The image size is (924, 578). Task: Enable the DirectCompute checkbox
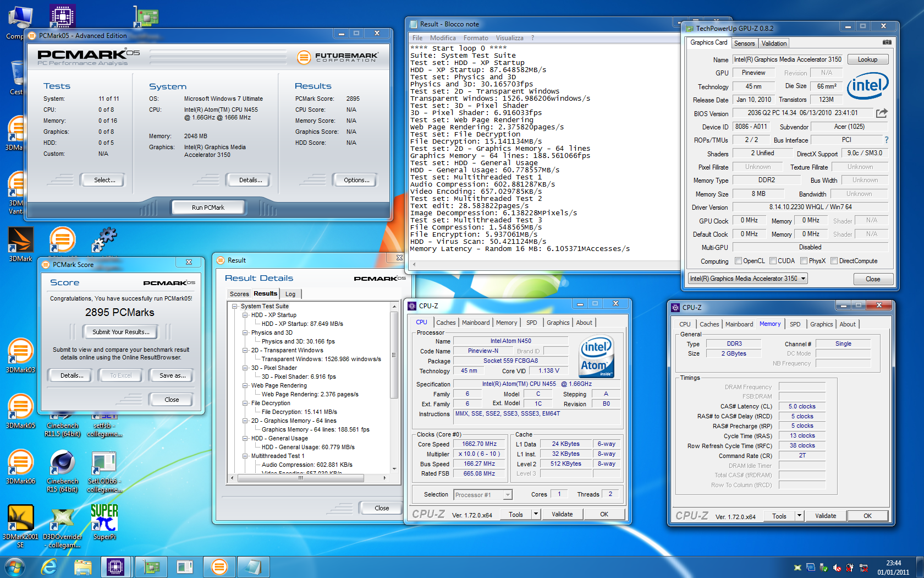click(834, 261)
